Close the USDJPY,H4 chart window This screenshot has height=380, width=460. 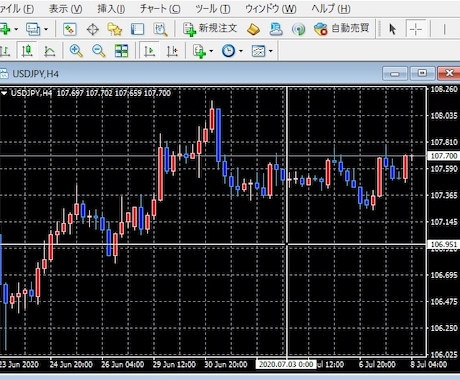[x=449, y=73]
